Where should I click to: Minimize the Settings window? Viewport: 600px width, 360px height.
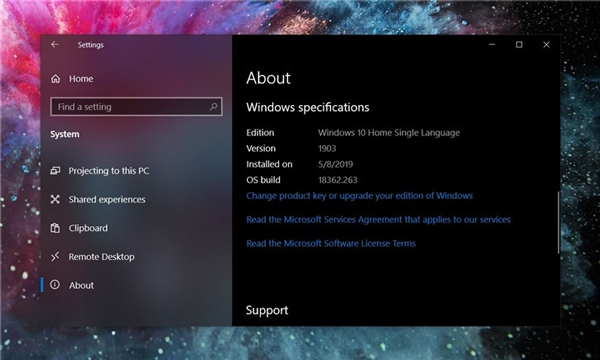click(x=492, y=45)
